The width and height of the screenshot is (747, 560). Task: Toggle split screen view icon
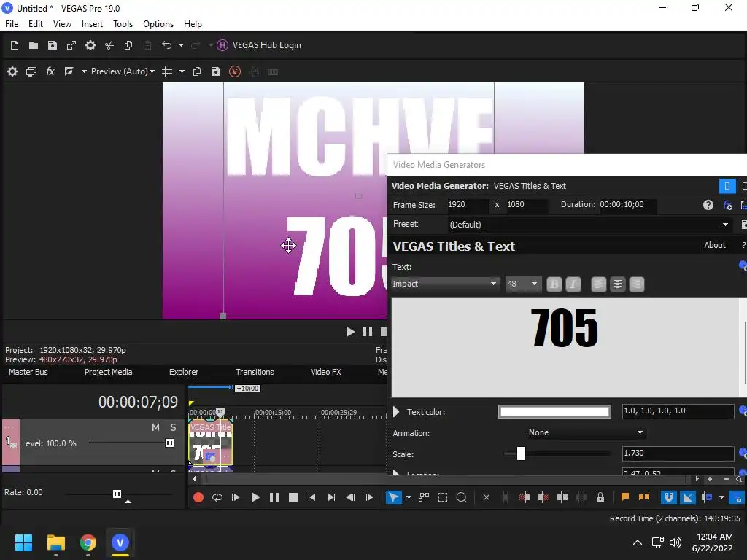69,71
